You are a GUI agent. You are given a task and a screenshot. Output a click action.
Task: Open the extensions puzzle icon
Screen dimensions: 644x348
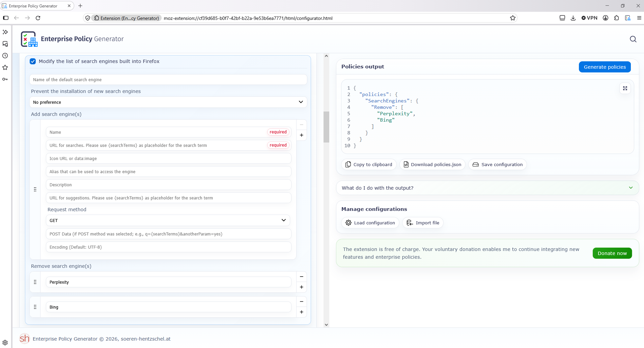pyautogui.click(x=617, y=18)
